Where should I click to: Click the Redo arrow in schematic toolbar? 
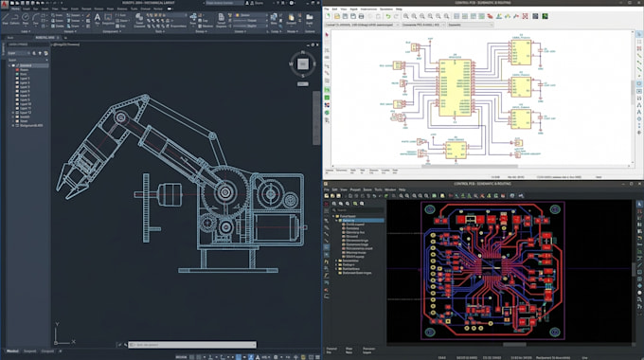396,16
